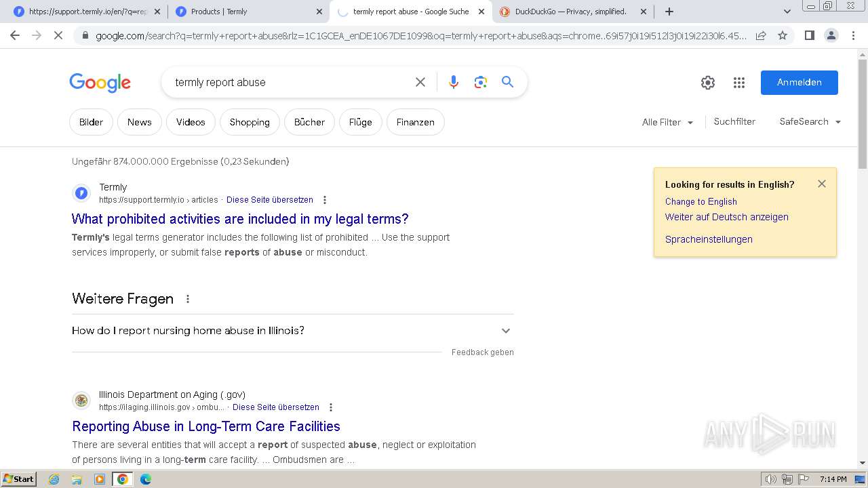Expand Alle Filter dropdown

coord(667,122)
